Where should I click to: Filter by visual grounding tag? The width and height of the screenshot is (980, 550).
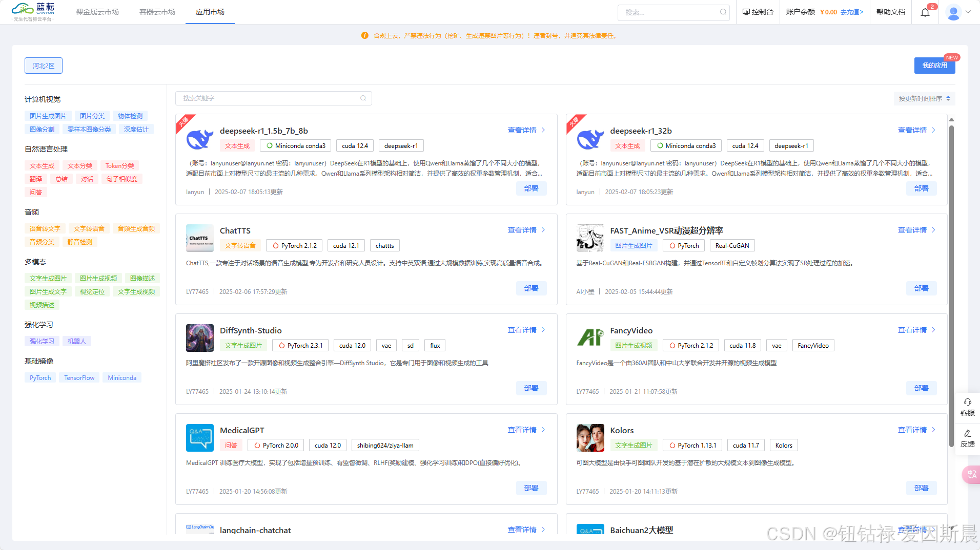tap(92, 292)
